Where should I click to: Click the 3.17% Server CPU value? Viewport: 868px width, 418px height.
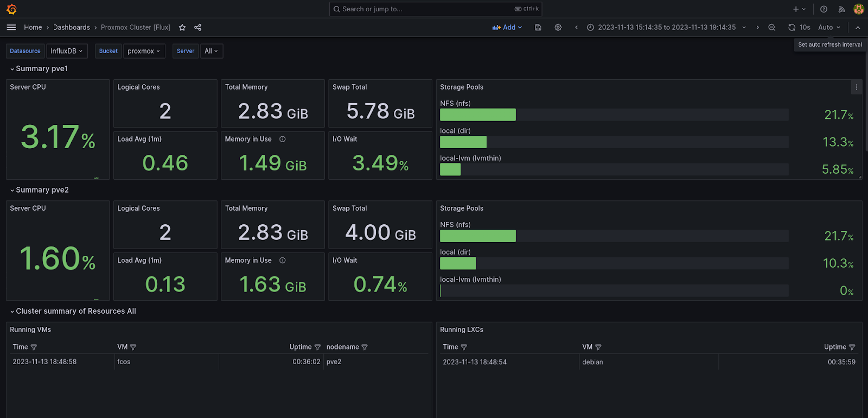coord(58,137)
